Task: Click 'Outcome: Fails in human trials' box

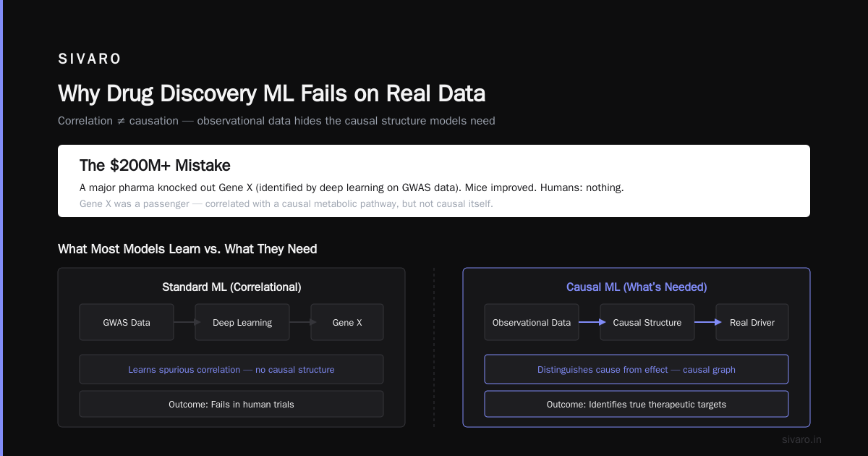Action: [231, 404]
